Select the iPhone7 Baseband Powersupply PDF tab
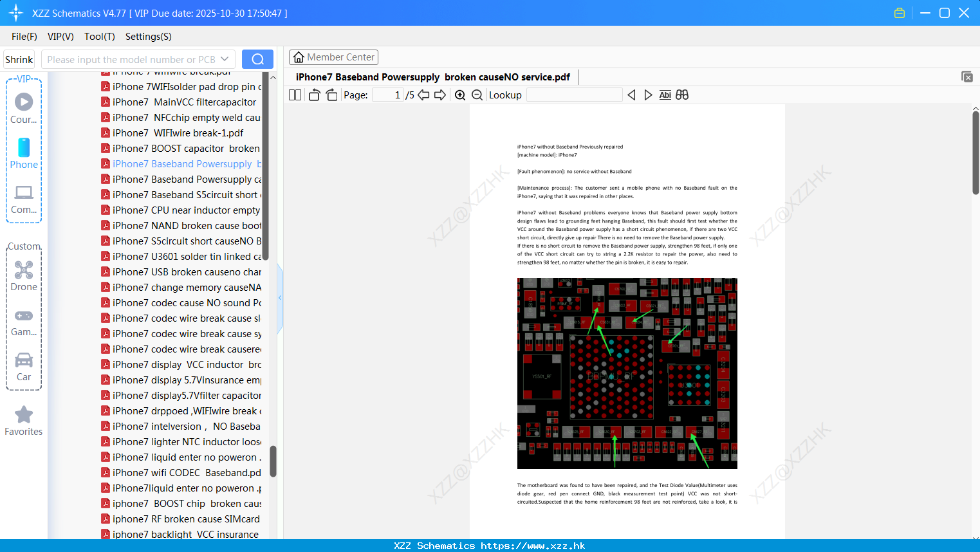The height and width of the screenshot is (552, 980). tap(433, 77)
